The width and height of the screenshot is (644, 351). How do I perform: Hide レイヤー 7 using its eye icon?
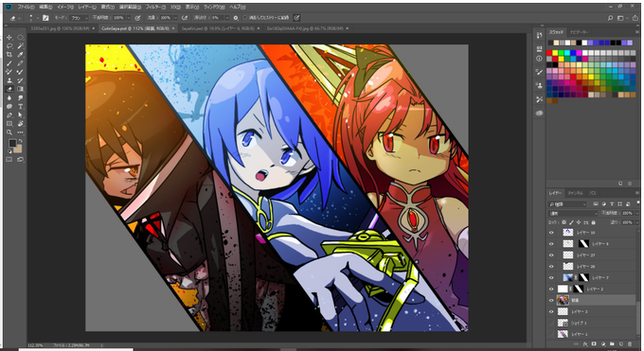(551, 277)
